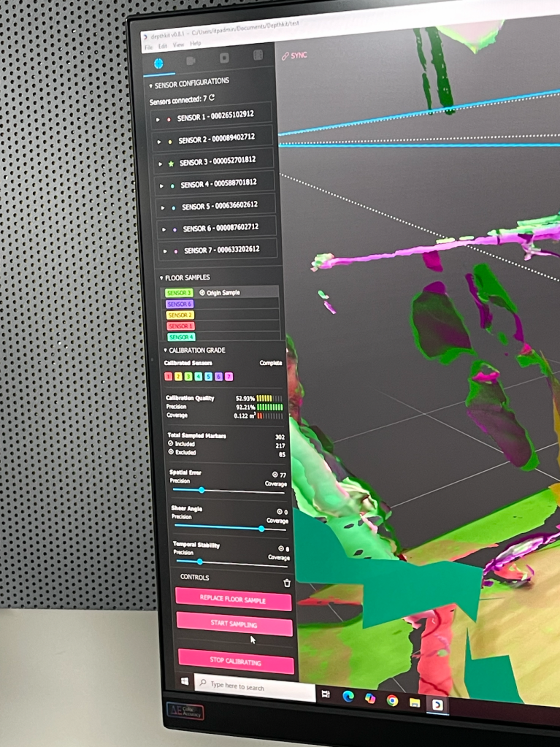Collapse the Floor Samples section
The image size is (560, 747).
coord(161,278)
